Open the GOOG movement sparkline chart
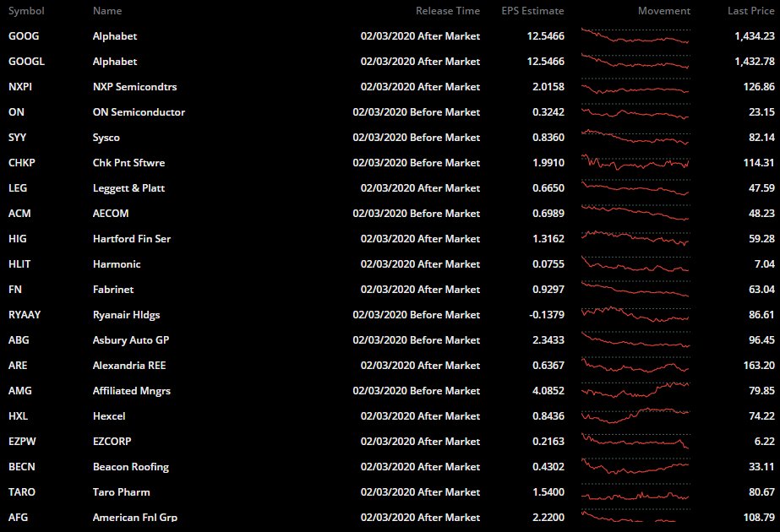The height and width of the screenshot is (532, 780). pyautogui.click(x=635, y=35)
